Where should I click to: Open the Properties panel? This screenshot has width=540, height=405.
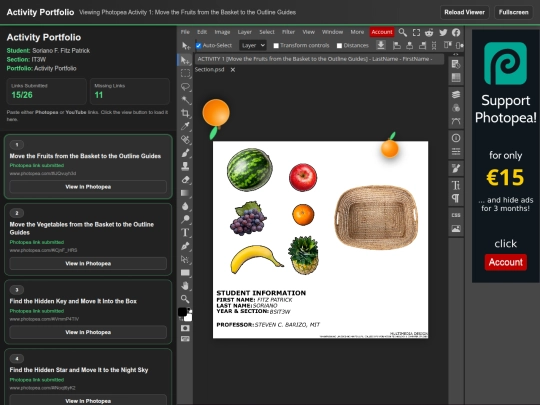click(x=456, y=152)
